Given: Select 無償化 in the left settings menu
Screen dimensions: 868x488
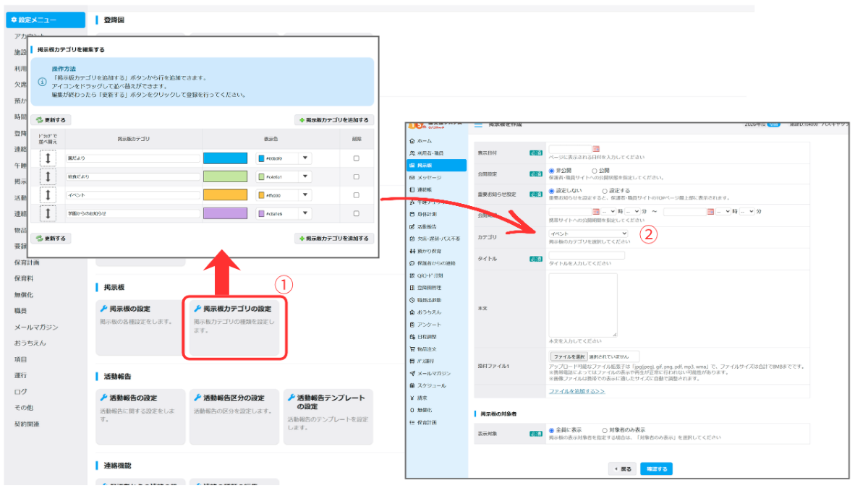Looking at the screenshot, I should point(24,294).
